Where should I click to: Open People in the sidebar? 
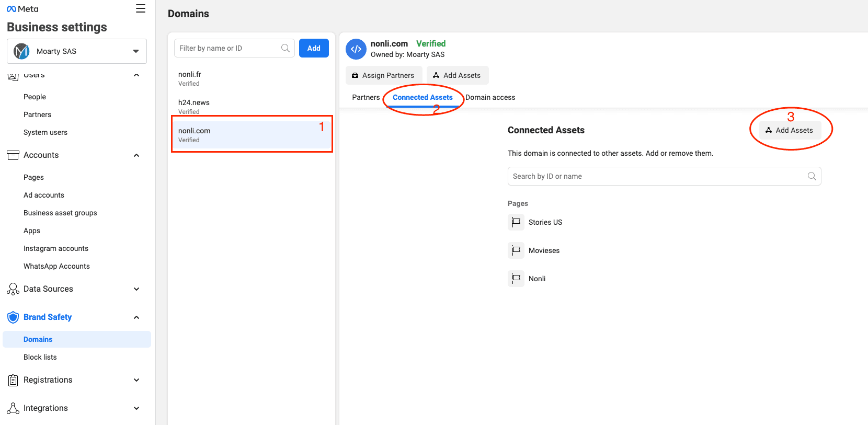point(35,97)
